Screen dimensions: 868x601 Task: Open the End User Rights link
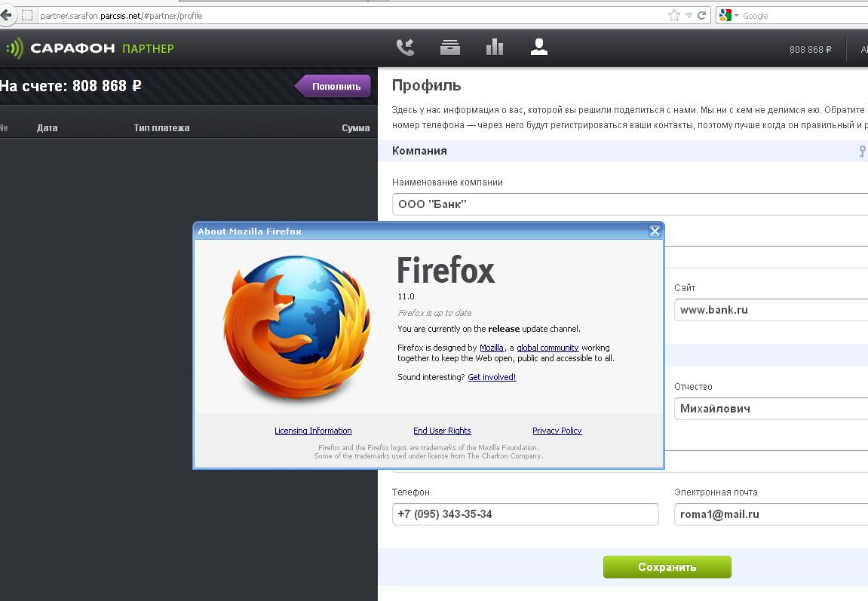[442, 431]
